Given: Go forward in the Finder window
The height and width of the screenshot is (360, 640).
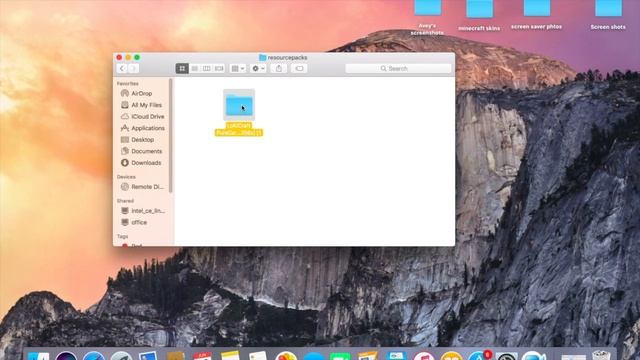Looking at the screenshot, I should [x=133, y=69].
